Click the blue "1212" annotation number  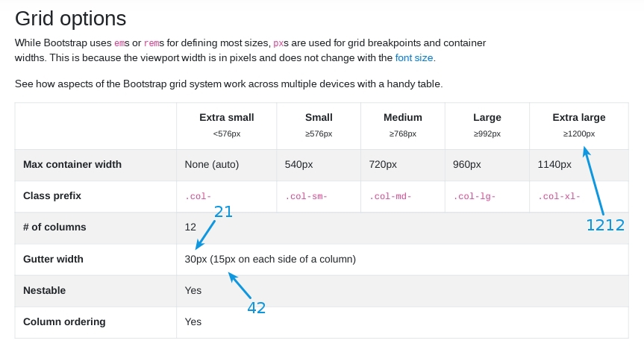point(604,225)
